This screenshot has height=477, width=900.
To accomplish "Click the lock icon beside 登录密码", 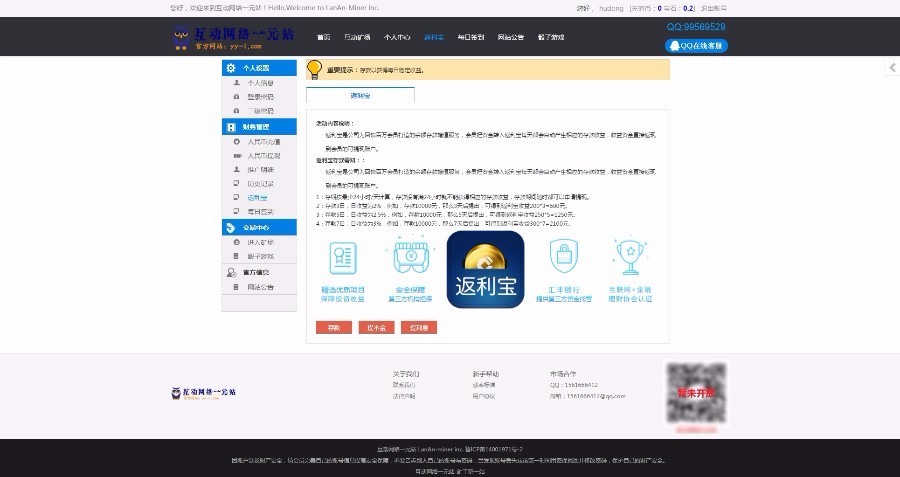I will click(x=236, y=96).
